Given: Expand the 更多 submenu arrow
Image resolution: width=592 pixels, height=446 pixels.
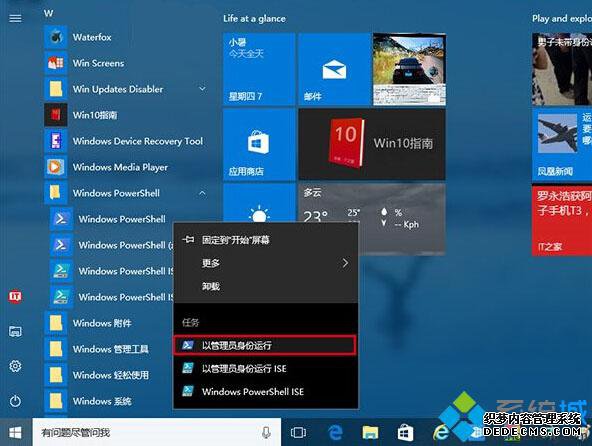Looking at the screenshot, I should pyautogui.click(x=345, y=263).
